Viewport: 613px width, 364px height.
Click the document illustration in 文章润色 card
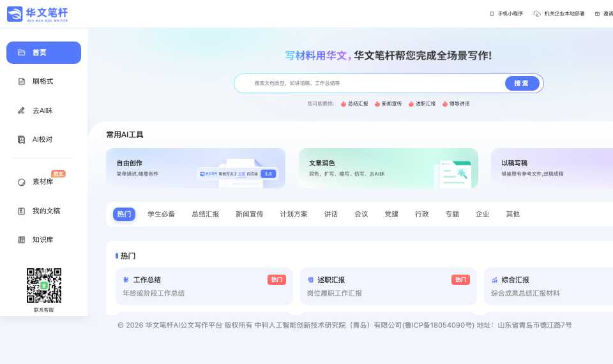click(453, 174)
